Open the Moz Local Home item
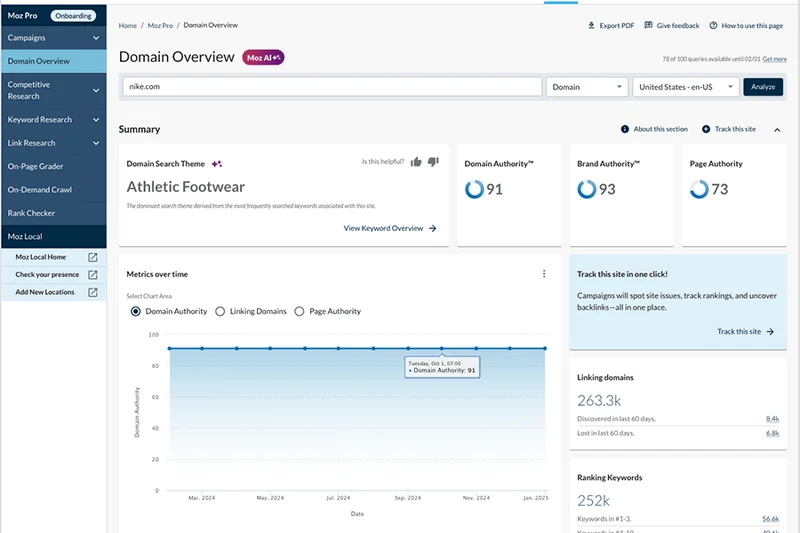Image resolution: width=800 pixels, height=533 pixels. point(54,257)
